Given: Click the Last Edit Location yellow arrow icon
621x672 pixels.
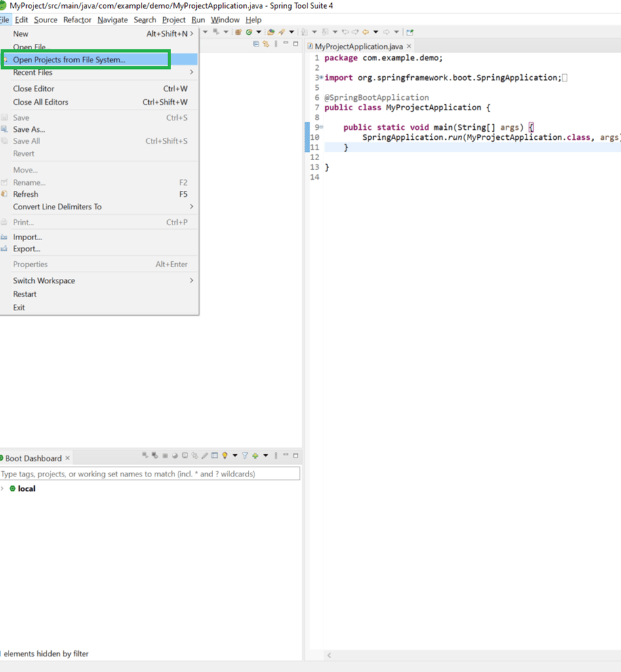Looking at the screenshot, I should [x=365, y=32].
